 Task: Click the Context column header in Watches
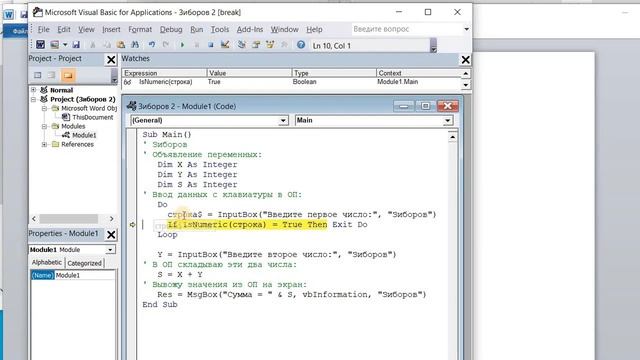[x=419, y=73]
